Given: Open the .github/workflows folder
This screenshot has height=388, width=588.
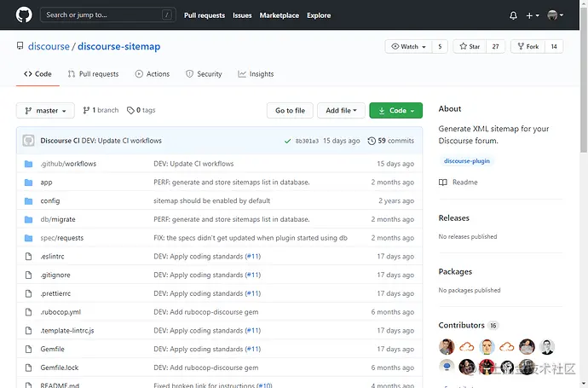Looking at the screenshot, I should pyautogui.click(x=68, y=164).
